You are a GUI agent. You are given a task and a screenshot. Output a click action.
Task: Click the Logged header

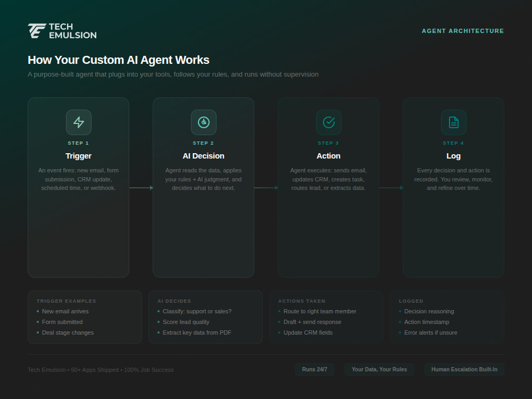coord(411,301)
